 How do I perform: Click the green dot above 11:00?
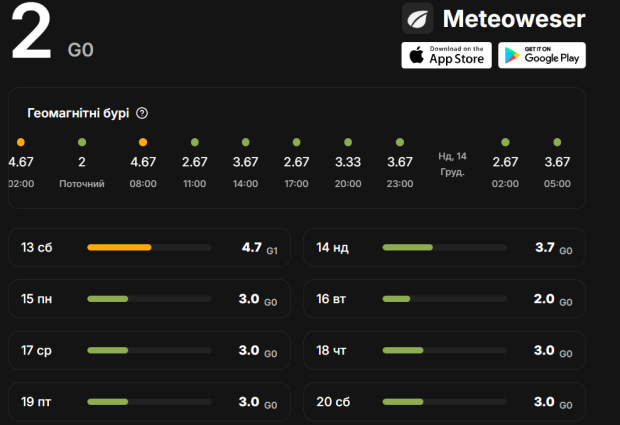point(194,142)
